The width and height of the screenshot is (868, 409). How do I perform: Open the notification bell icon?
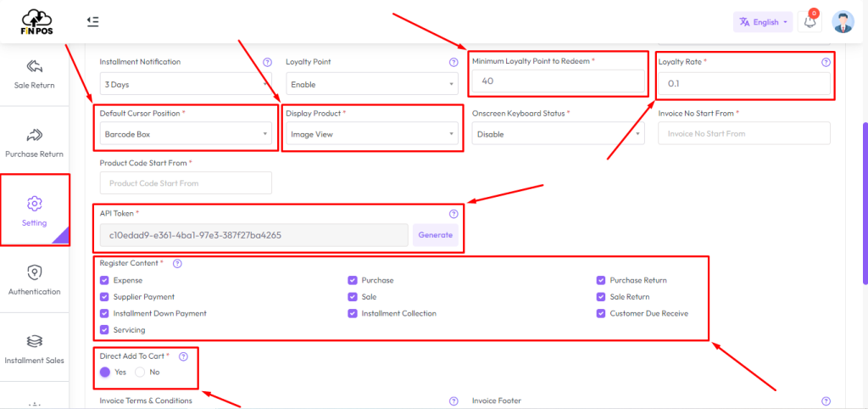click(810, 22)
